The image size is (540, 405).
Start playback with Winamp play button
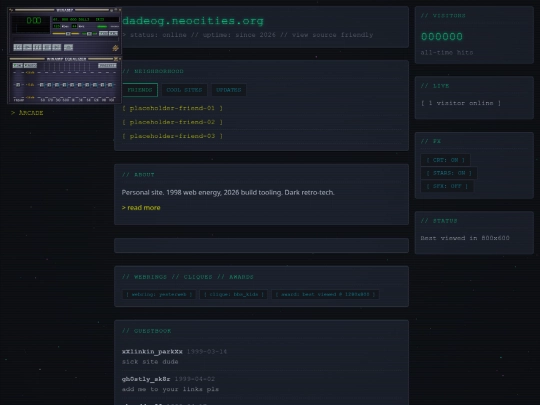[x=28, y=48]
